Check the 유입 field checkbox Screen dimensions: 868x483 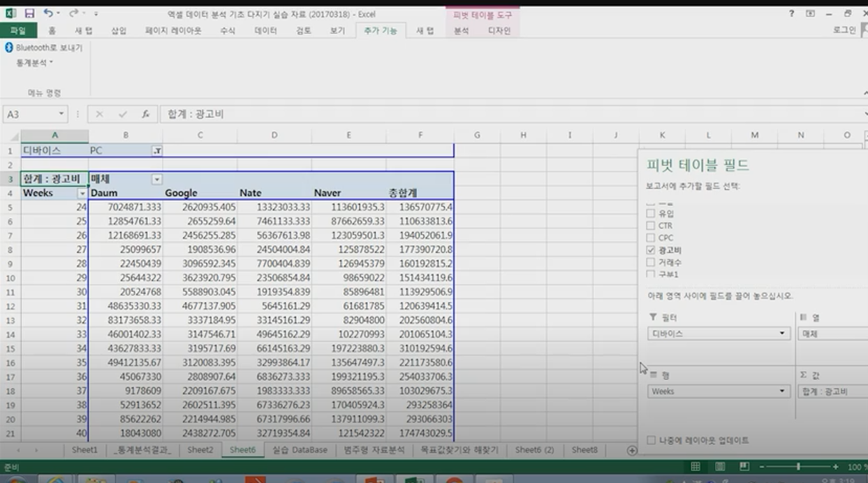pos(650,213)
